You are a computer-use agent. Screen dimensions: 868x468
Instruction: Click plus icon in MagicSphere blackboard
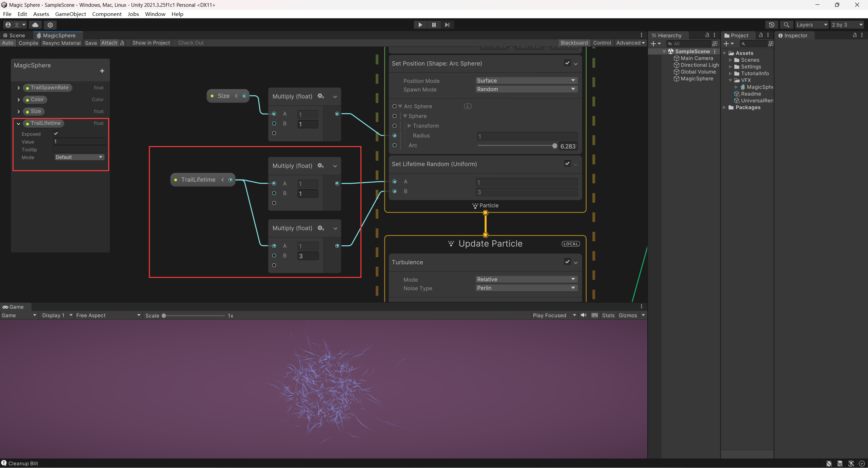point(102,71)
